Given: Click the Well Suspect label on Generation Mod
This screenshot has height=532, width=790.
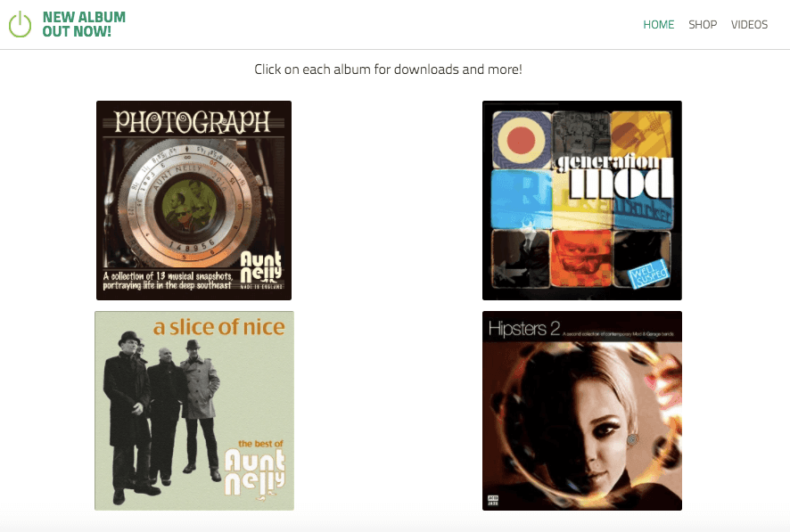Looking at the screenshot, I should (648, 271).
